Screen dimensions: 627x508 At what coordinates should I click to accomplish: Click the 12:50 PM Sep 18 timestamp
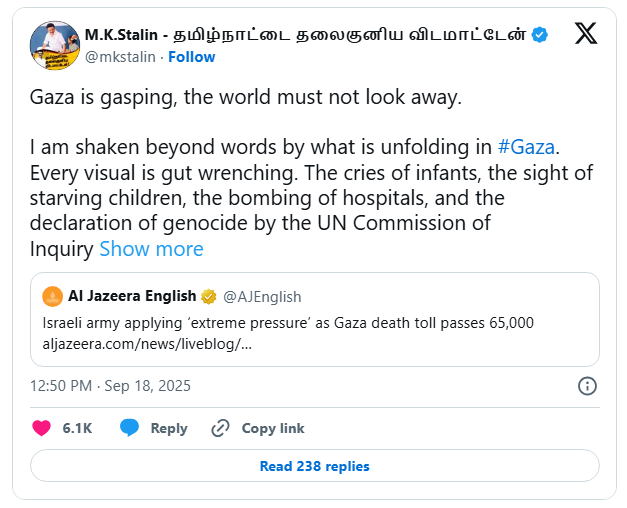[110, 386]
